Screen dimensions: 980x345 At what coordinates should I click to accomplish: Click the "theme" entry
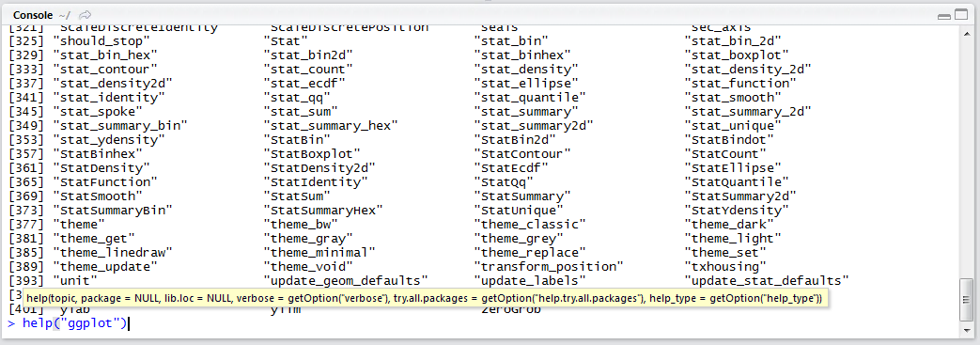79,224
